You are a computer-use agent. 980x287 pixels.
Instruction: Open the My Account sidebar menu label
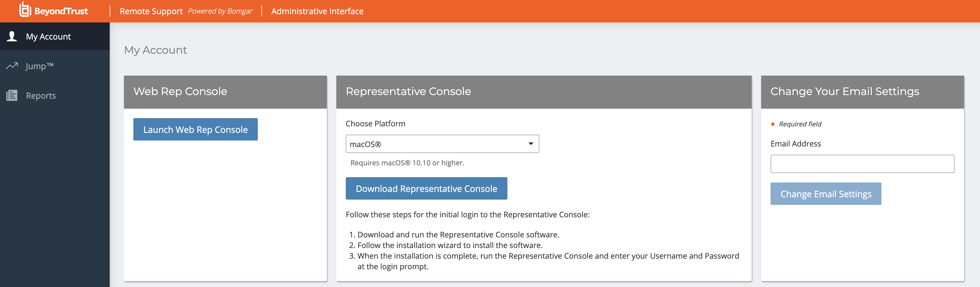coord(48,37)
